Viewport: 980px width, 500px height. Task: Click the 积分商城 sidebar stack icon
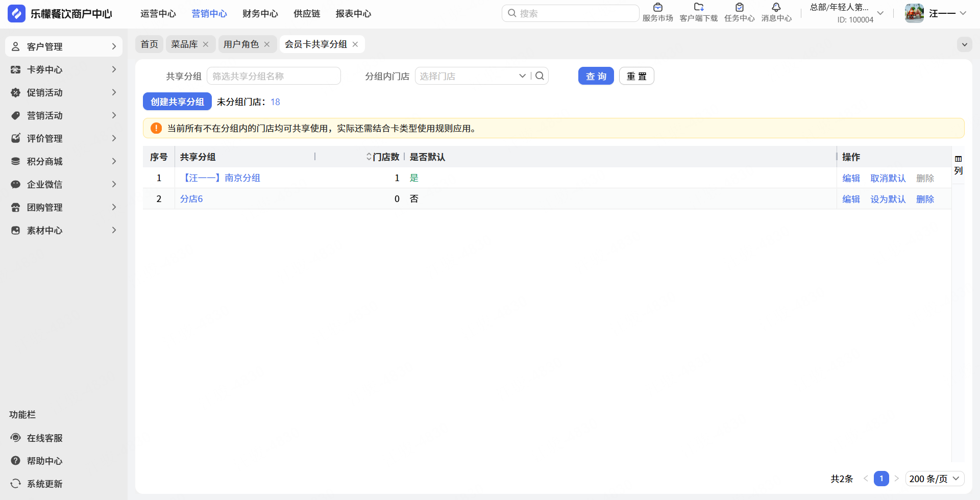point(16,161)
